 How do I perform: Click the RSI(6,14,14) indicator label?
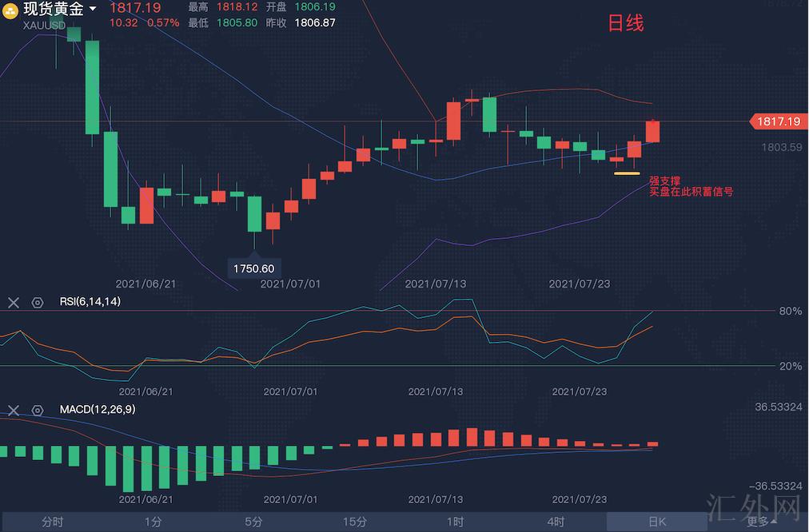pyautogui.click(x=90, y=302)
